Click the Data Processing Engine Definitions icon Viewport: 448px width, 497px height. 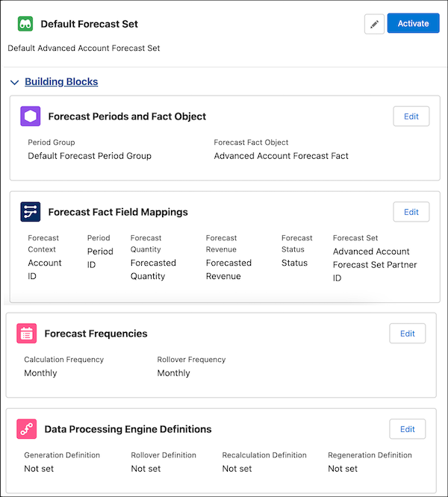click(27, 429)
